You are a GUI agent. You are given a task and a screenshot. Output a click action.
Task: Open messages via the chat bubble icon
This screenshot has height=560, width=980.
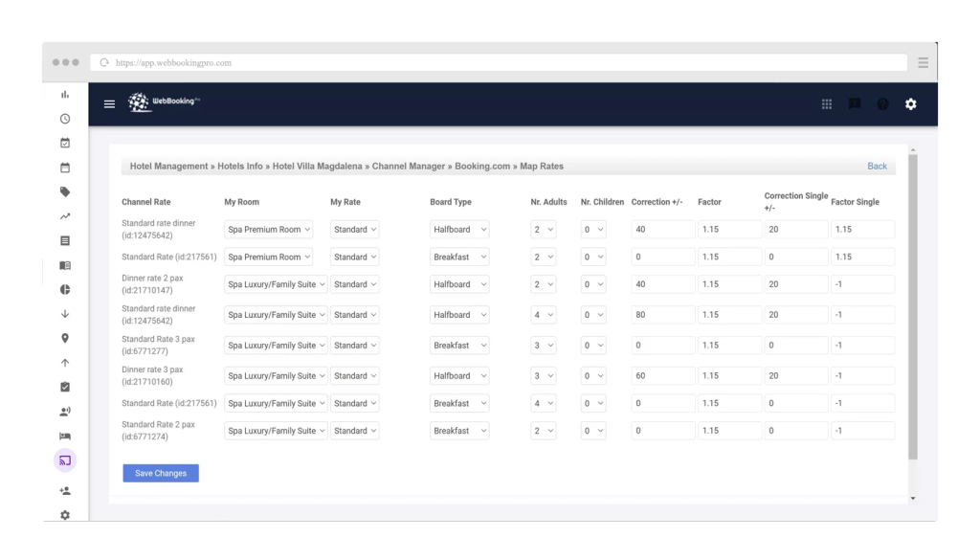click(855, 103)
